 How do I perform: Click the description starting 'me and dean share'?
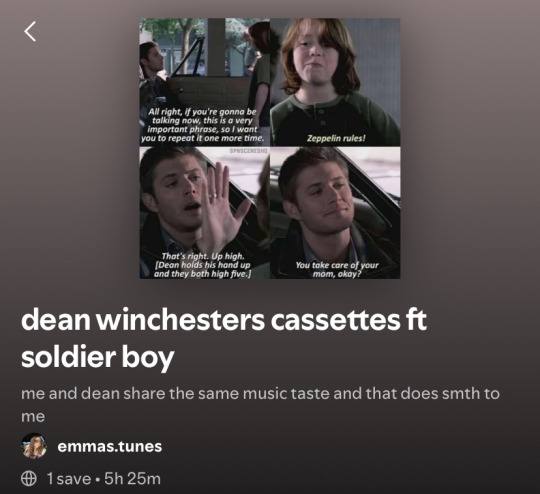pyautogui.click(x=260, y=405)
